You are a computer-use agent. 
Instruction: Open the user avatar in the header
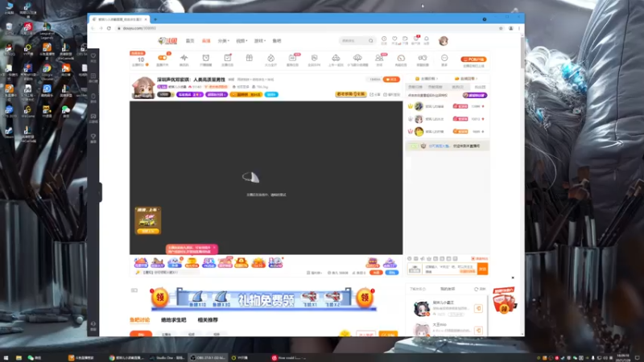[x=444, y=41]
